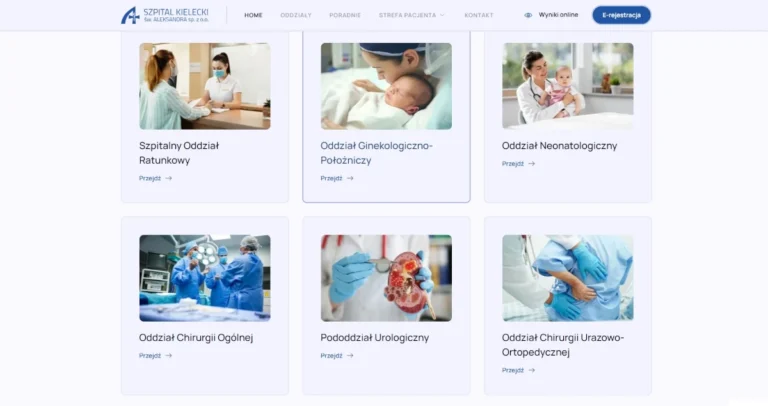
Task: Click the E-rejestracja button
Action: pos(622,15)
